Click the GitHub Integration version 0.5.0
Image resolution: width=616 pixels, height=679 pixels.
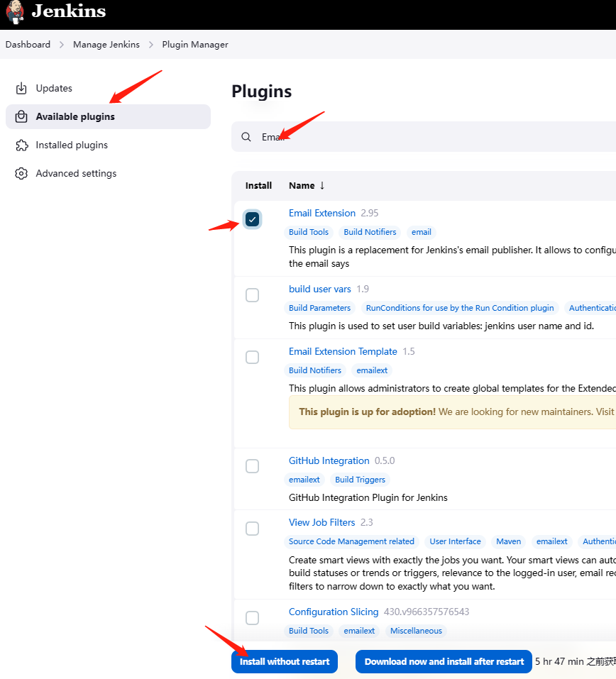(385, 460)
